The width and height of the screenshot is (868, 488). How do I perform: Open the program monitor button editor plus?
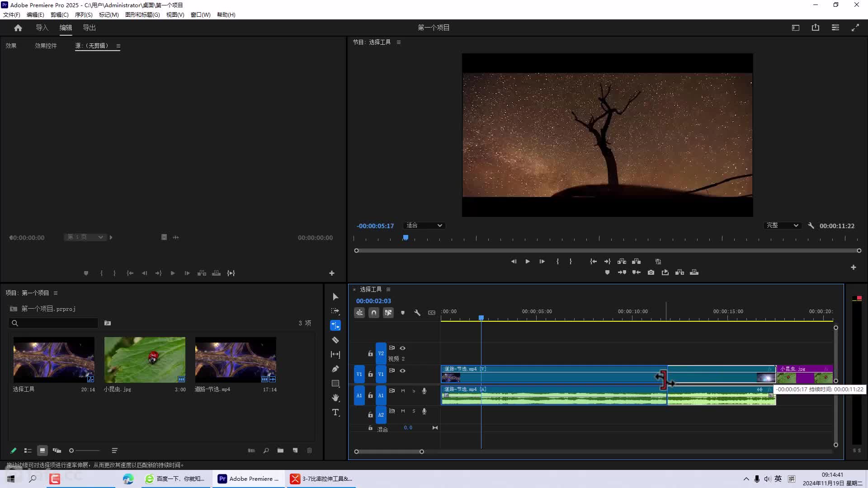coord(854,267)
